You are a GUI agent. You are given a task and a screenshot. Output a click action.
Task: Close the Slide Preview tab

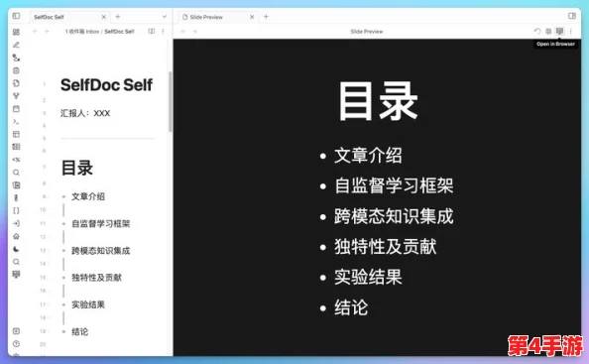(252, 17)
